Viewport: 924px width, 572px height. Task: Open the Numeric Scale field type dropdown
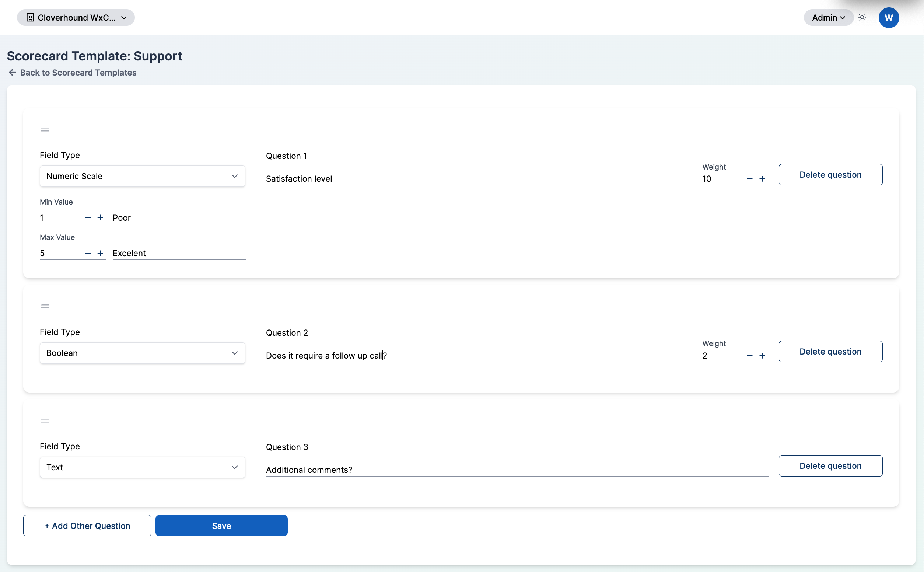click(x=143, y=176)
